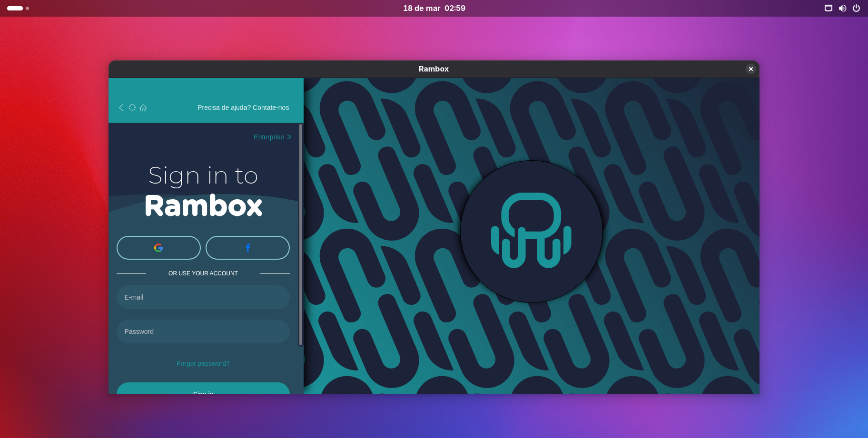
Task: Sign in with the Facebook icon button
Action: tap(247, 248)
